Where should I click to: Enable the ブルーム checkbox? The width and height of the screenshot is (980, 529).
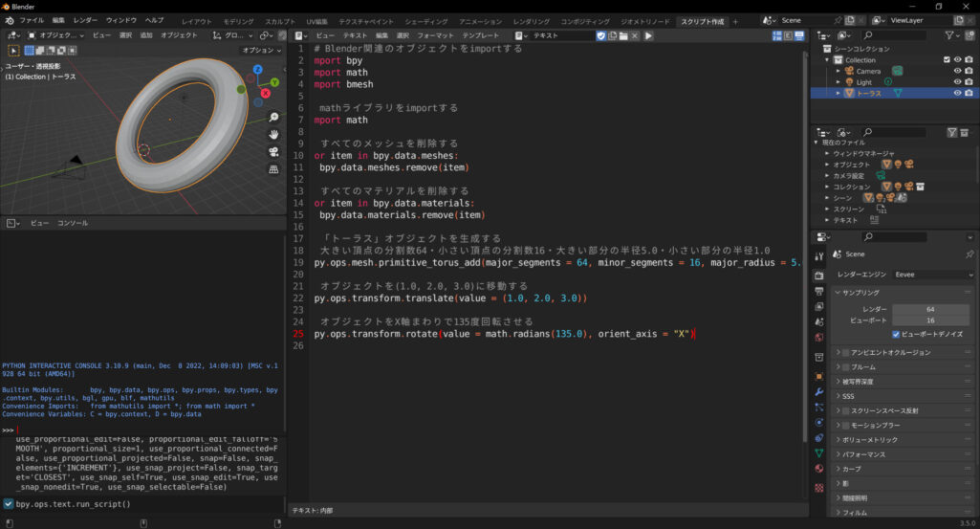[x=846, y=367]
